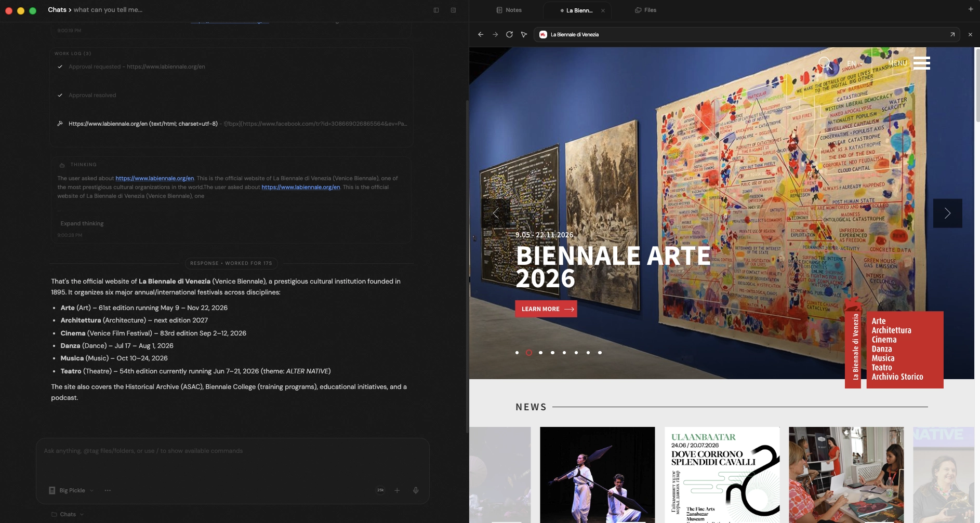Image resolution: width=980 pixels, height=523 pixels.
Task: Click the La Biennale di Venezia address bar
Action: click(747, 34)
